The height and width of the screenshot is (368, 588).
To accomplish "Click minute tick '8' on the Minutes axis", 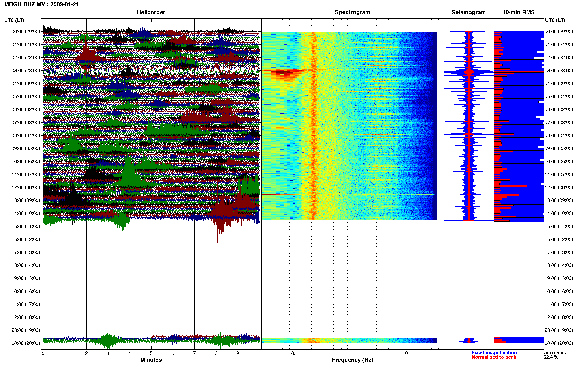I will 216,353.
